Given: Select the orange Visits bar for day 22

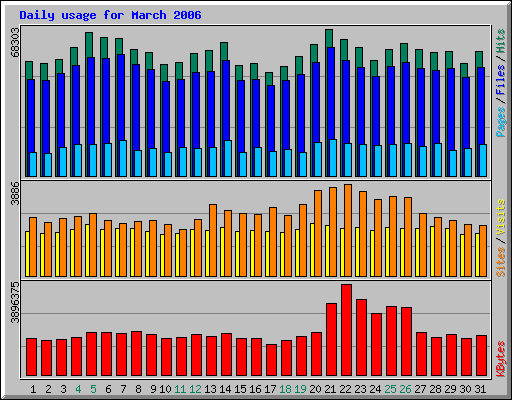Looking at the screenshot, I should click(x=348, y=230).
